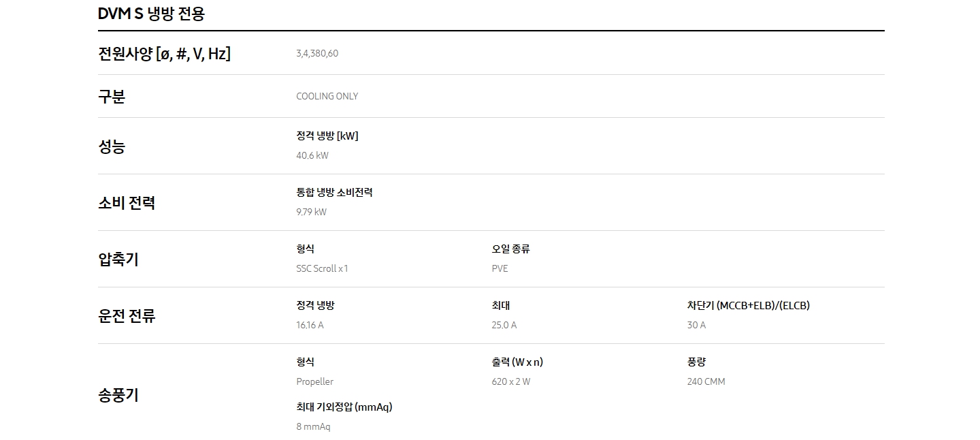Select the 통합 냉방 소비전력 label
Image resolution: width=980 pixels, height=440 pixels.
coord(335,192)
